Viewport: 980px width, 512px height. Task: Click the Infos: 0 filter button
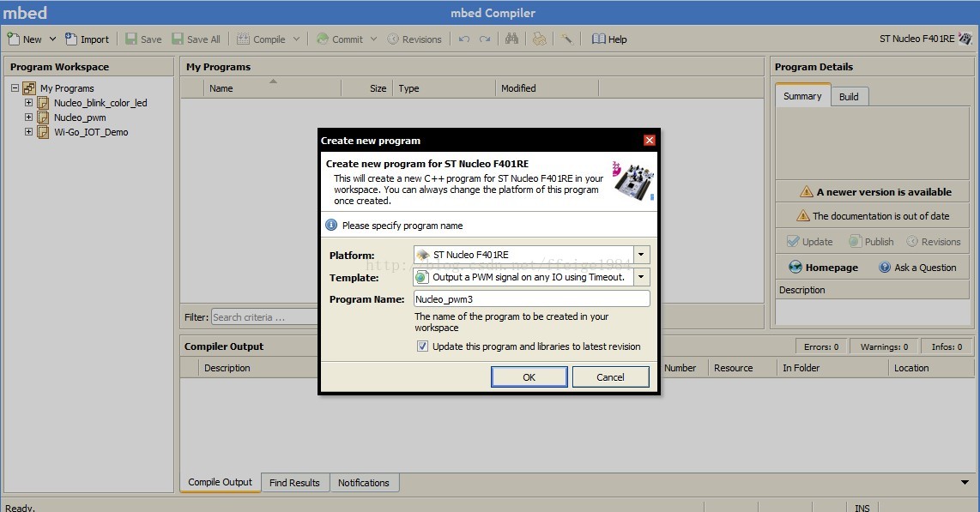tap(947, 346)
